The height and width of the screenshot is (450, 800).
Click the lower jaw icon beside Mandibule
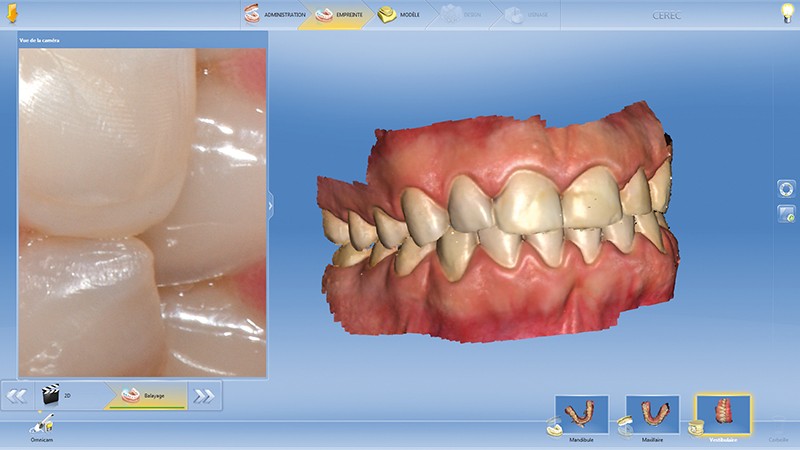click(553, 427)
